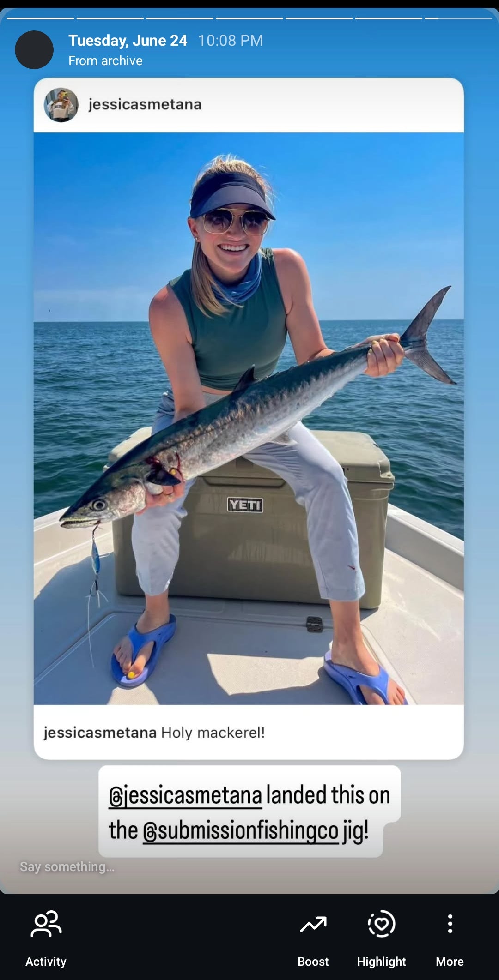This screenshot has height=980, width=499.
Task: Tap the last story progress segment
Action: click(x=458, y=18)
